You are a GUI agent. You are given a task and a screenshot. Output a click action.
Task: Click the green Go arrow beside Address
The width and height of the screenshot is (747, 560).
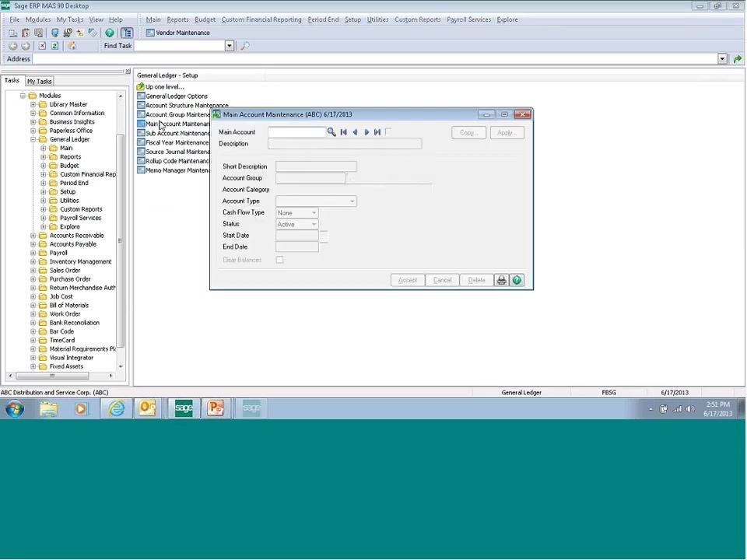click(x=738, y=59)
